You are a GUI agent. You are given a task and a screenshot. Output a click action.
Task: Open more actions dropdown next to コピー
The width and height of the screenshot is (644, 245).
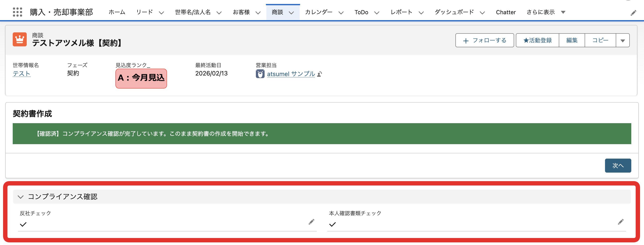(x=623, y=40)
